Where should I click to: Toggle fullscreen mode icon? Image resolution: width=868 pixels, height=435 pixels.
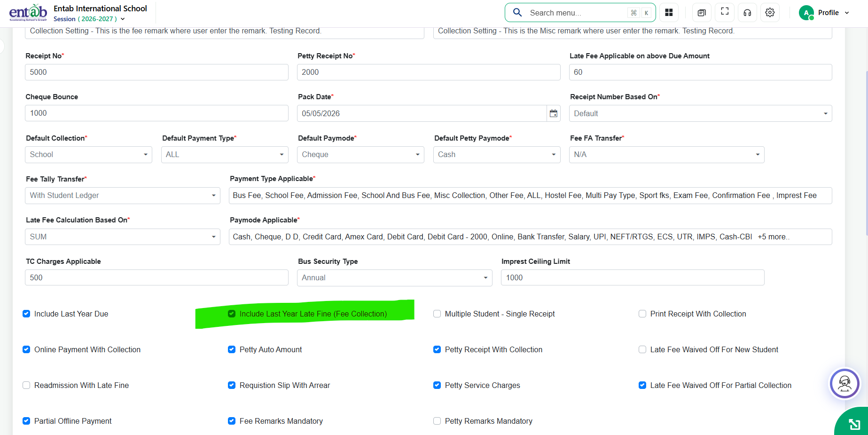click(x=725, y=12)
